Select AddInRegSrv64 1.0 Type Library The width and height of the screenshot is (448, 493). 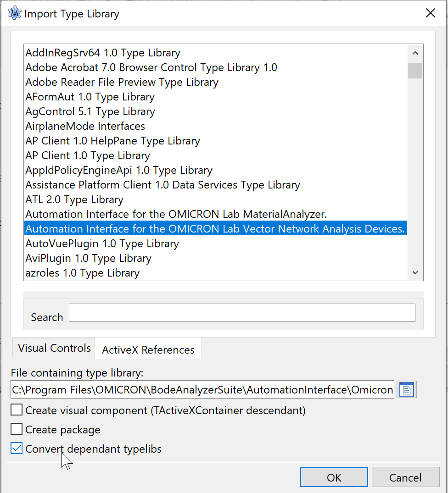click(216, 52)
